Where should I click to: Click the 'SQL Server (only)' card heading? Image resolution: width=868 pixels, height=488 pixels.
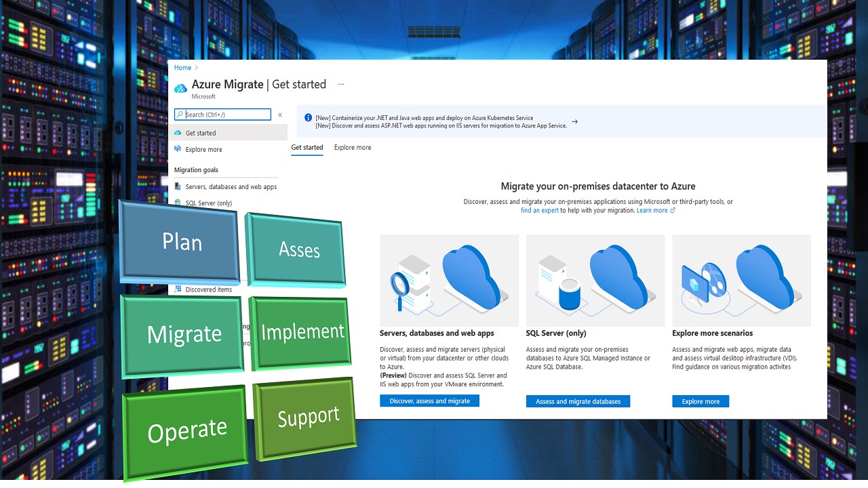(556, 333)
